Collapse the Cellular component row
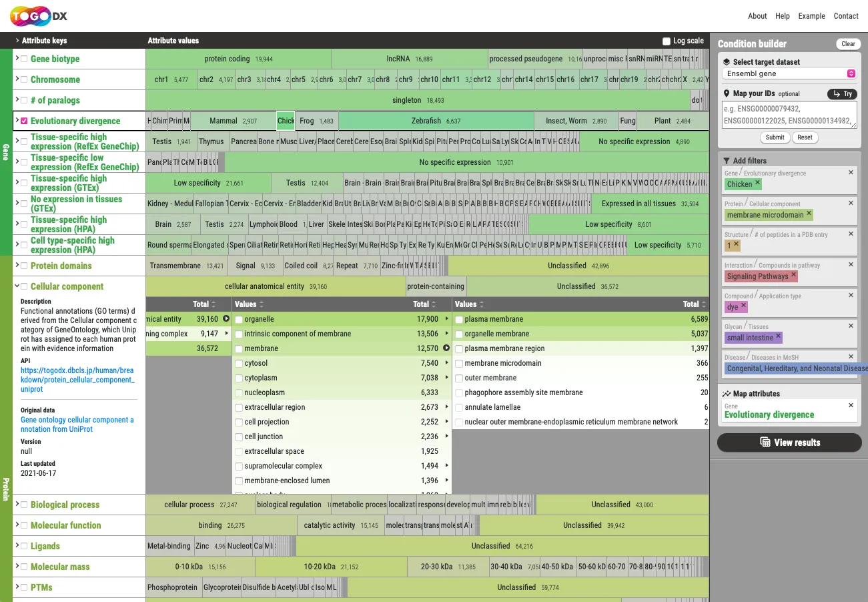Screen dimensions: 868x602 click(17, 286)
